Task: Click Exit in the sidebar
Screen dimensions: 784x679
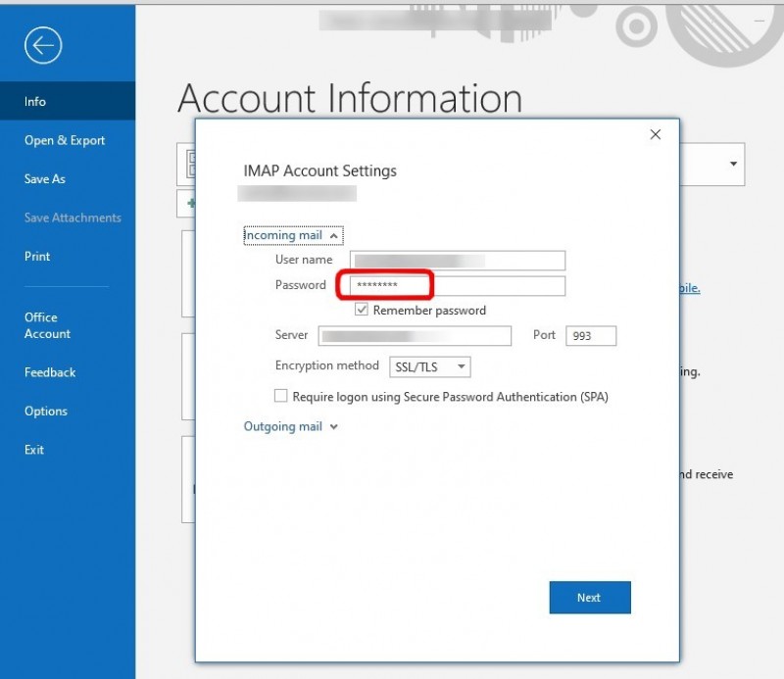Action: coord(34,450)
